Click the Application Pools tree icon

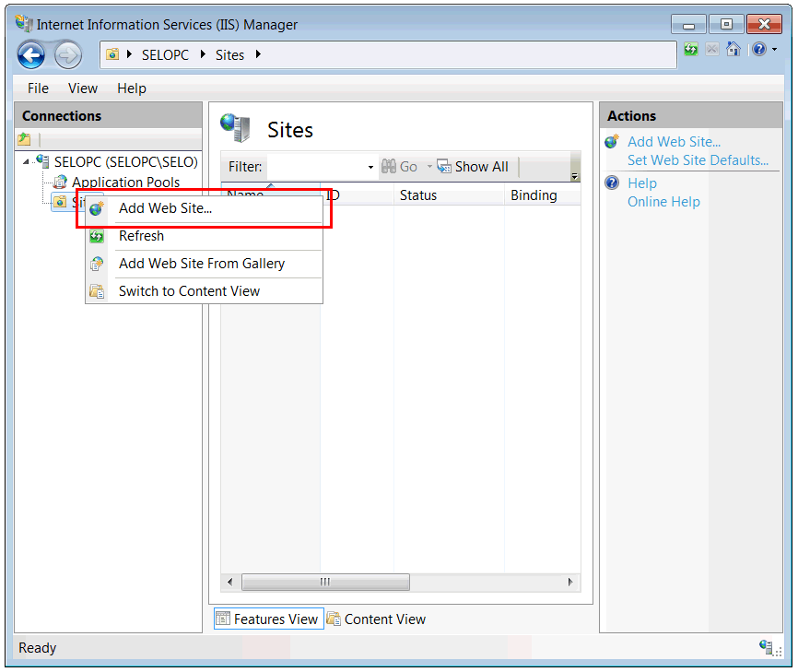click(x=61, y=182)
